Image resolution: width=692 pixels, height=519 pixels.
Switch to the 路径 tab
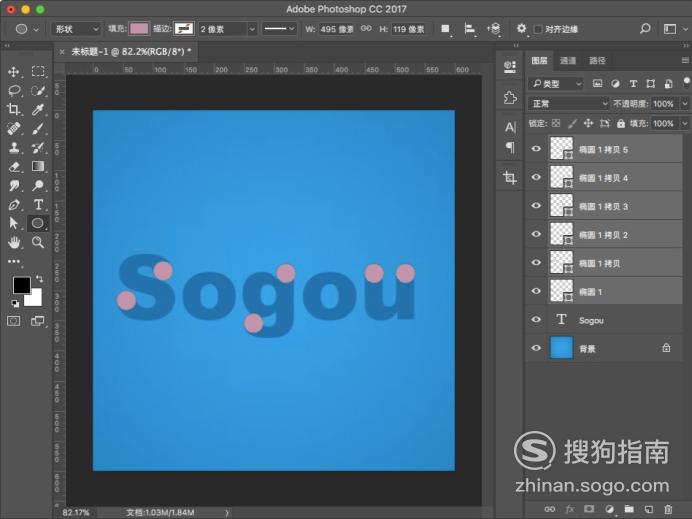pos(597,60)
